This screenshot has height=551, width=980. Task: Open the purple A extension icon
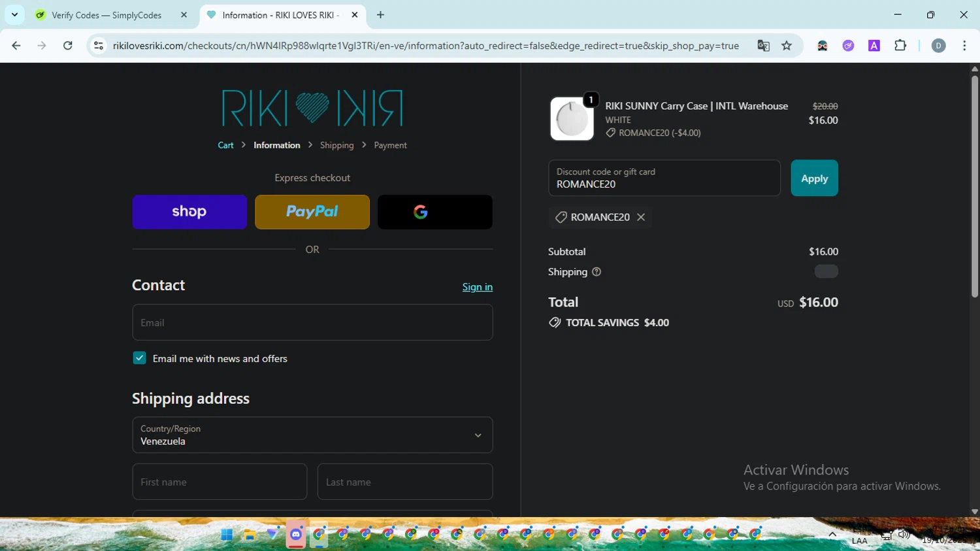click(874, 46)
